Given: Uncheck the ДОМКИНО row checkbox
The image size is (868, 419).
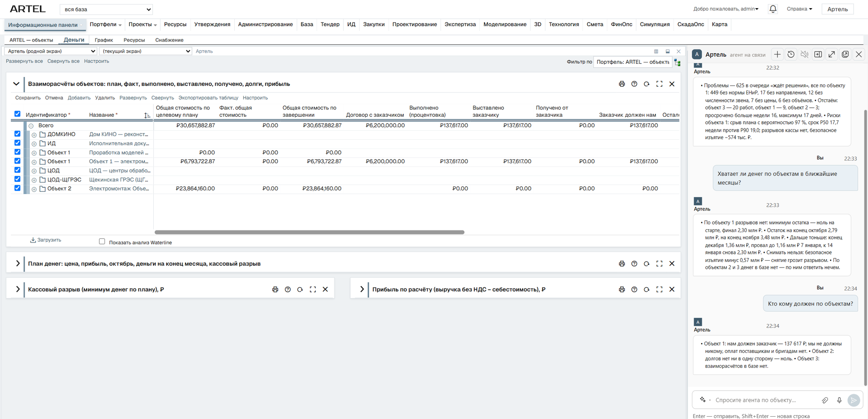Looking at the screenshot, I should (x=17, y=134).
